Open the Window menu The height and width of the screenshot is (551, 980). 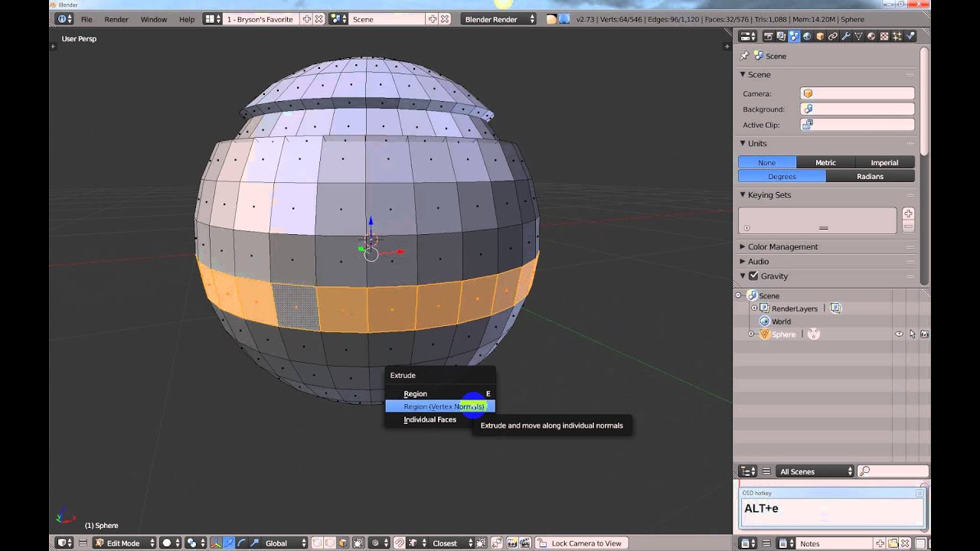[153, 19]
